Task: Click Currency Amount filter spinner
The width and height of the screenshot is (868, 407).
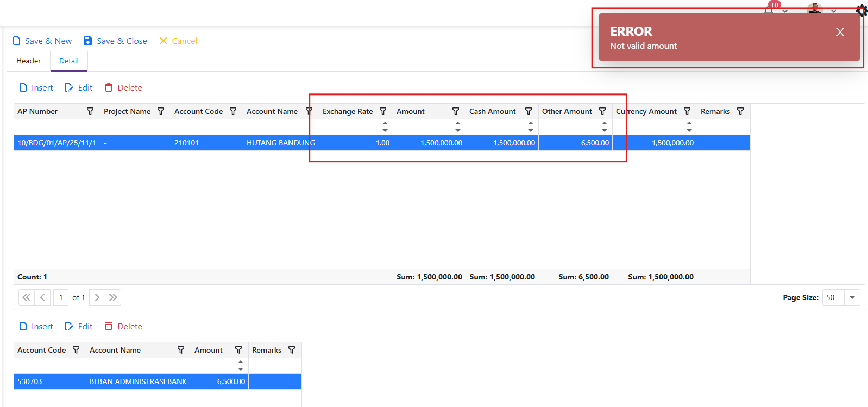Action: (x=689, y=126)
